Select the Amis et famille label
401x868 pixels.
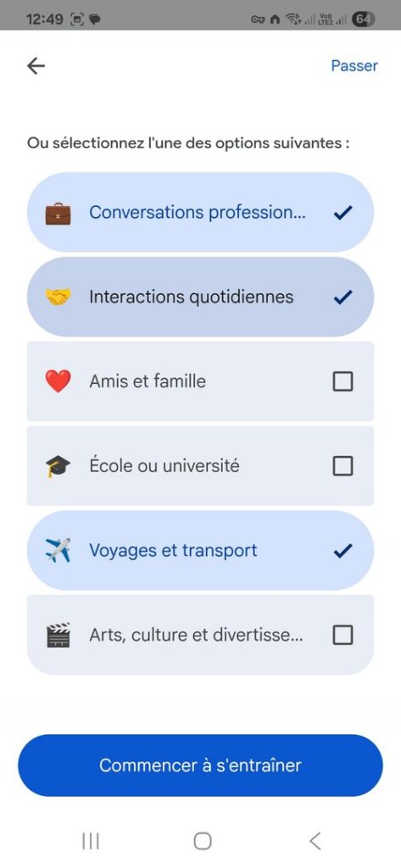pyautogui.click(x=148, y=381)
